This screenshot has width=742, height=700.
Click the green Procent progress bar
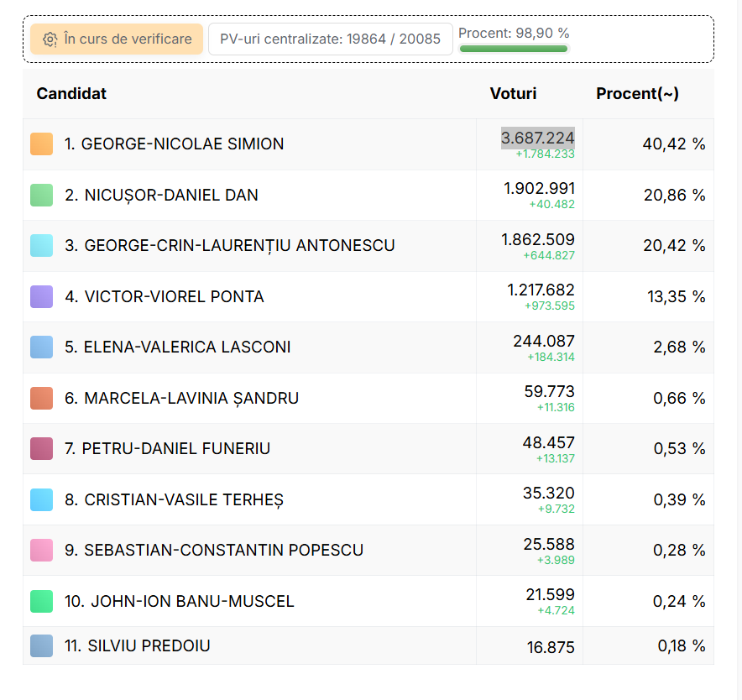point(514,49)
